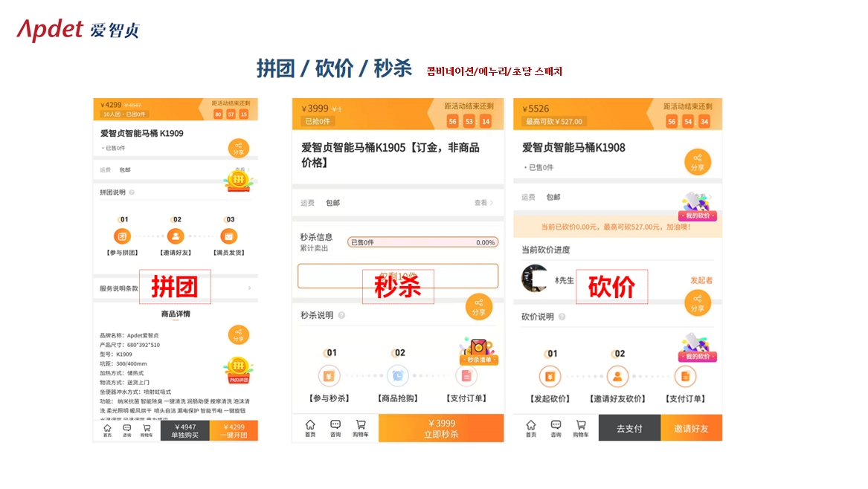Open 购物车 cart icon in the K1905 screen
Viewport: 868px width, 489px height.
tap(361, 428)
